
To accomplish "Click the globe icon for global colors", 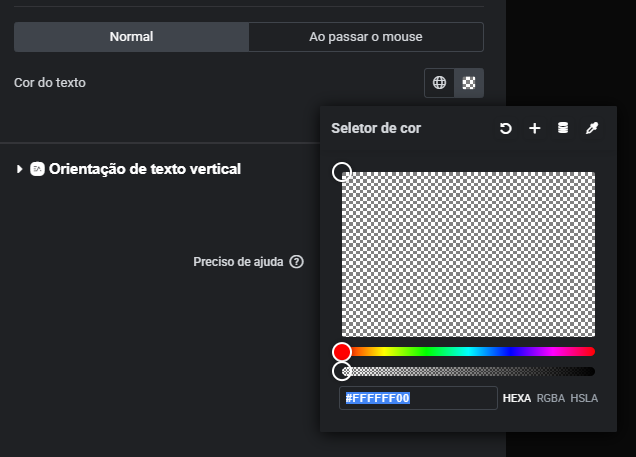I will coord(440,83).
